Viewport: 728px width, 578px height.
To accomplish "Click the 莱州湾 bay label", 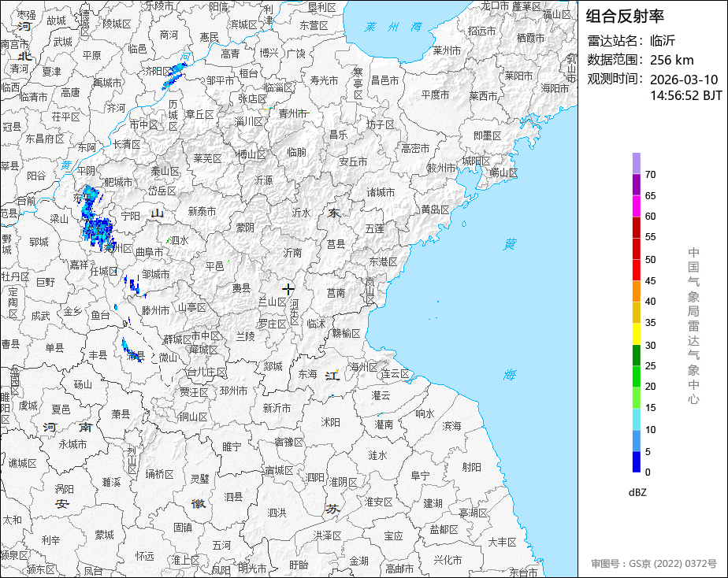I will click(394, 27).
